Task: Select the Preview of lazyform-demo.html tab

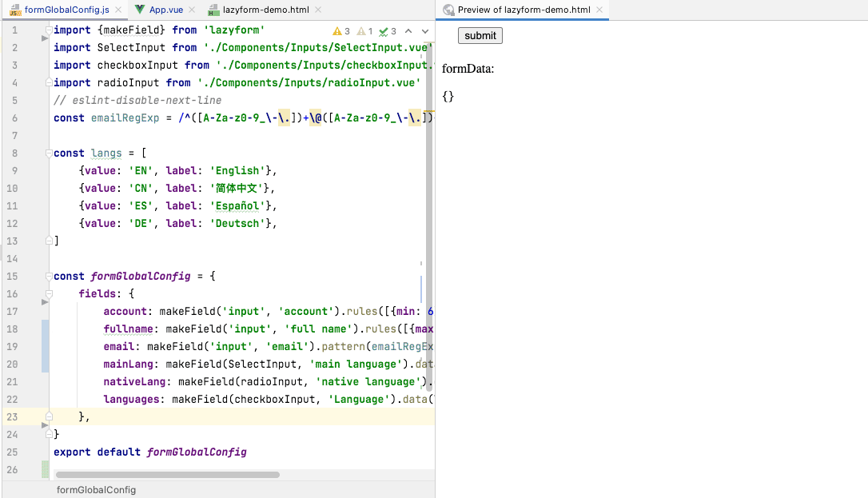Action: pos(524,10)
